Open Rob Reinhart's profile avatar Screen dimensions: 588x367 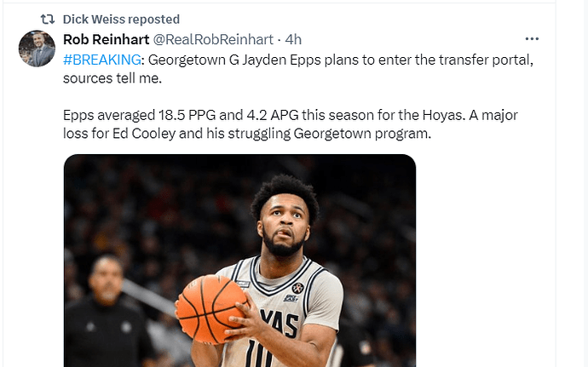[37, 49]
